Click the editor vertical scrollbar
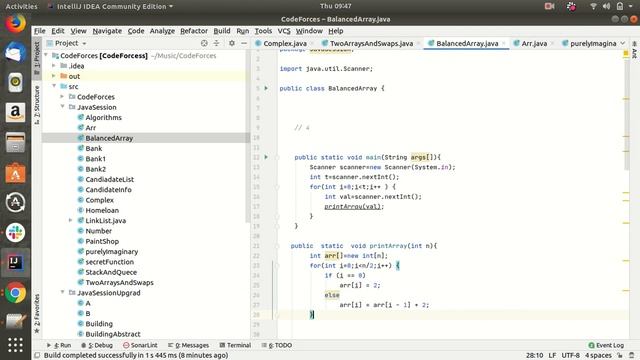The height and width of the screenshot is (360, 640). click(x=627, y=114)
